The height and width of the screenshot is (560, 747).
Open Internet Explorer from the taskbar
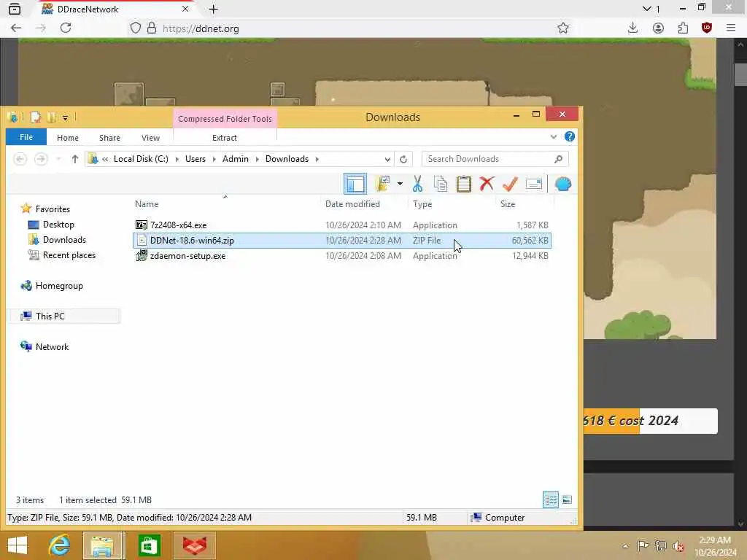pos(60,545)
